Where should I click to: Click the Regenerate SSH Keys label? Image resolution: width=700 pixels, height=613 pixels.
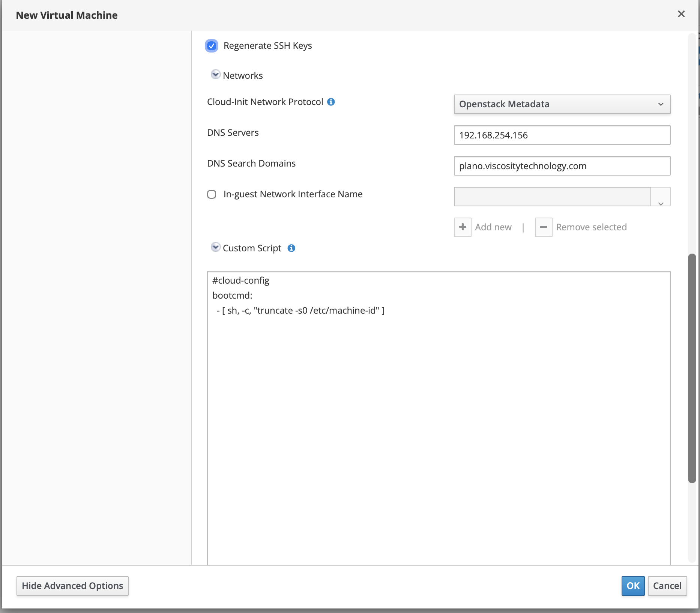click(x=267, y=46)
